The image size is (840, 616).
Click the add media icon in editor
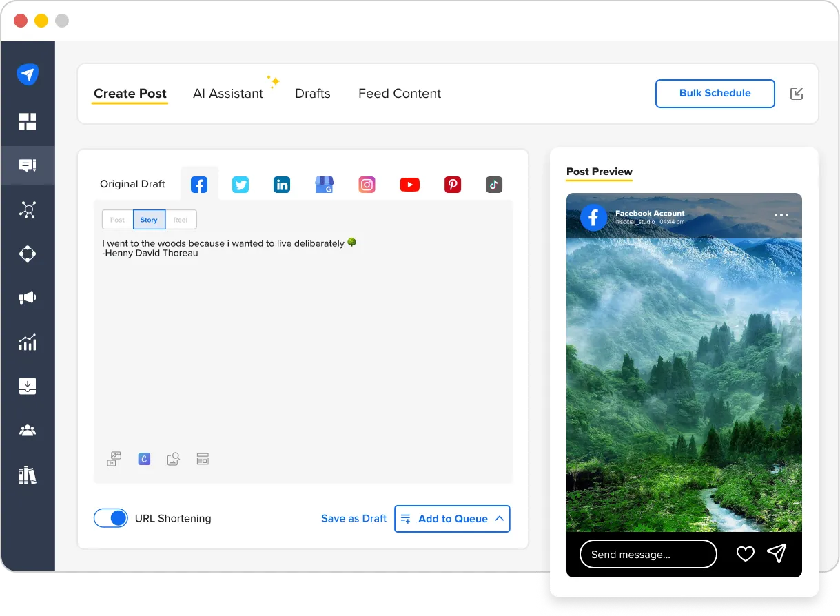(x=114, y=459)
